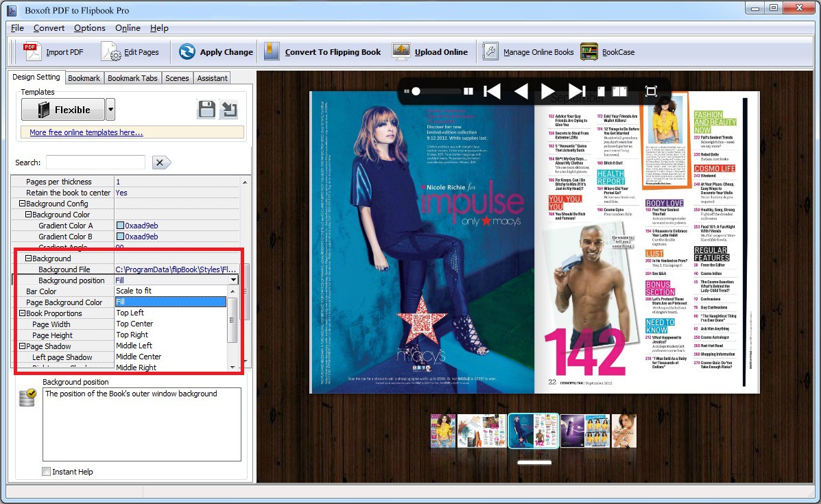
Task: Click the Upload Online toolbar button
Action: (430, 52)
